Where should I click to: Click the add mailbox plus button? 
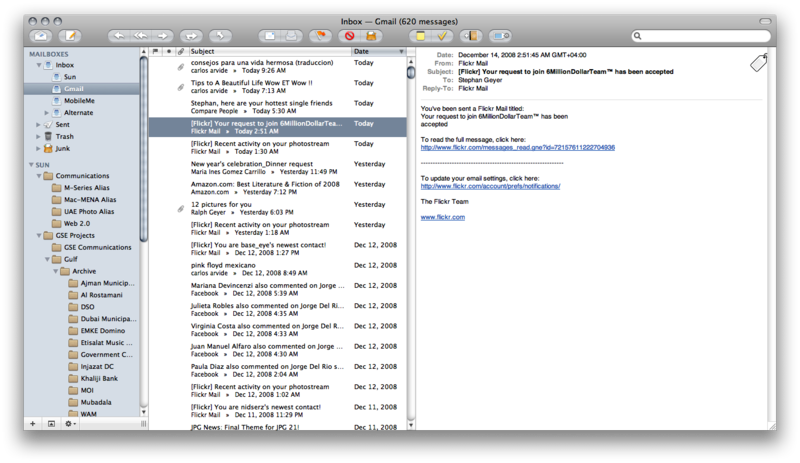(33, 424)
